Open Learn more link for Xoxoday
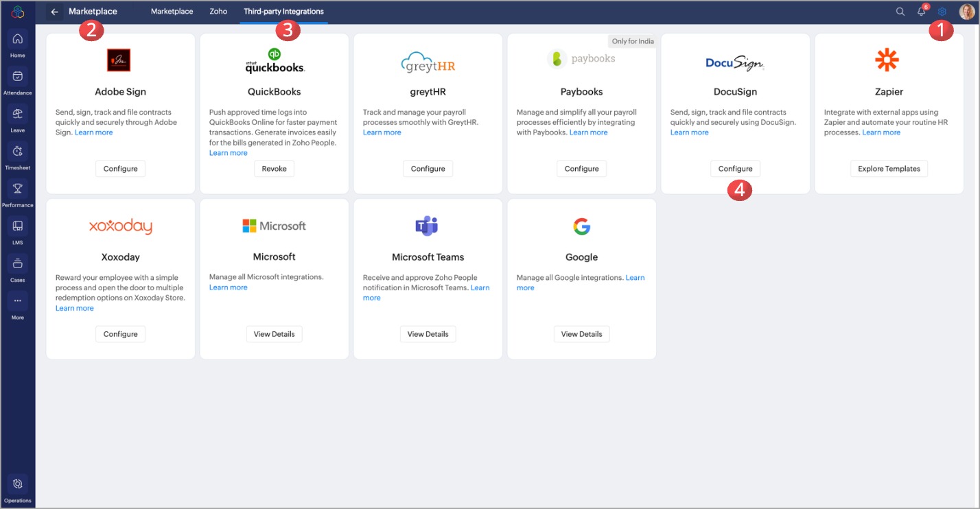 pos(75,308)
